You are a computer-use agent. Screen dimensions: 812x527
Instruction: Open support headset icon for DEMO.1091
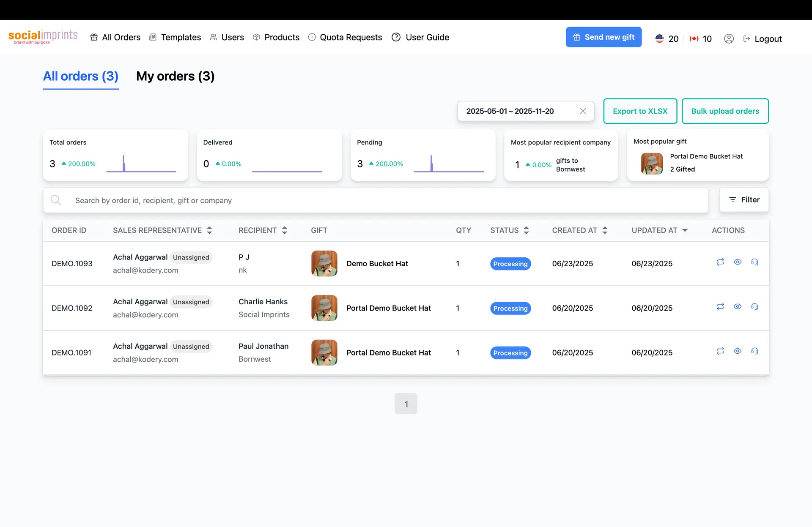pyautogui.click(x=754, y=351)
